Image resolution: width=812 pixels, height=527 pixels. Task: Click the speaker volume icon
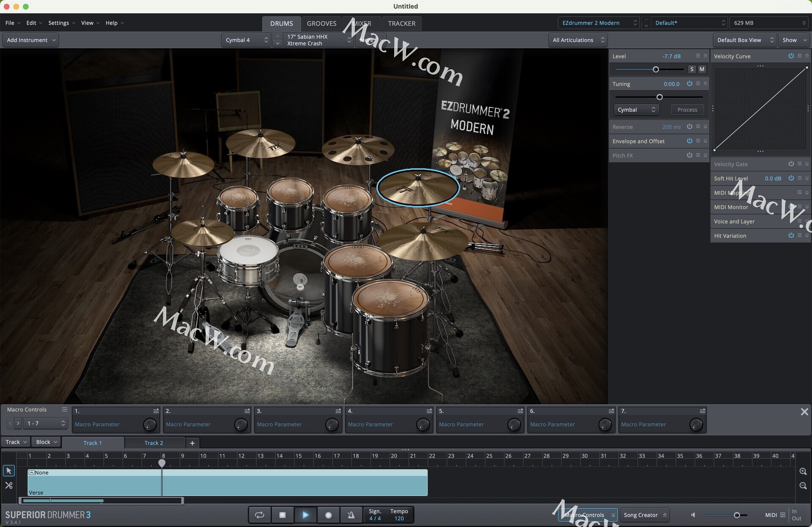(693, 515)
